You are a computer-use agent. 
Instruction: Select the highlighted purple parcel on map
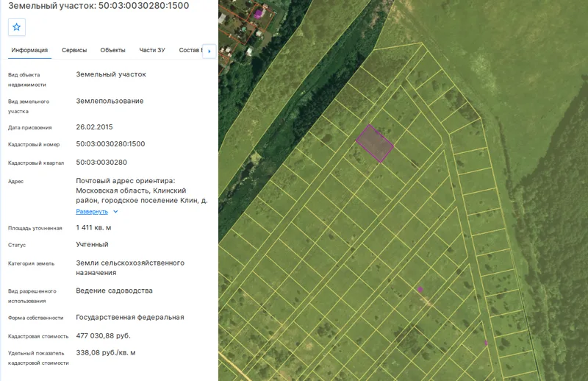[x=374, y=143]
